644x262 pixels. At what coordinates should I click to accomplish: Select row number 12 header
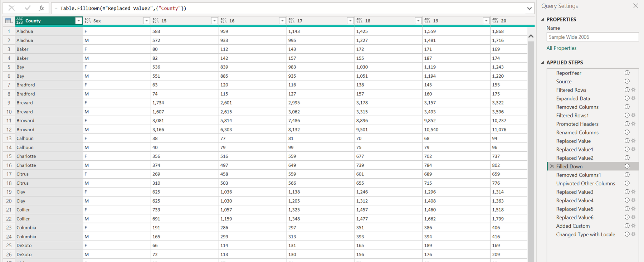click(x=9, y=130)
